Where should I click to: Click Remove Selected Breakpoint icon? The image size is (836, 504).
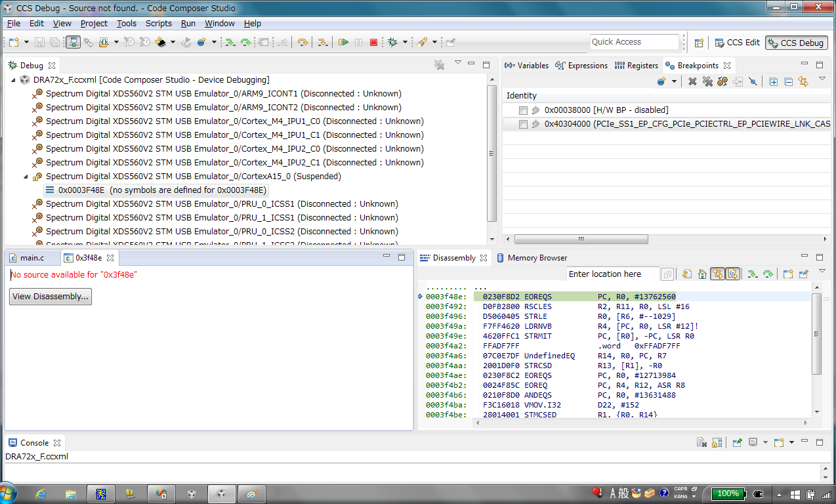point(692,81)
